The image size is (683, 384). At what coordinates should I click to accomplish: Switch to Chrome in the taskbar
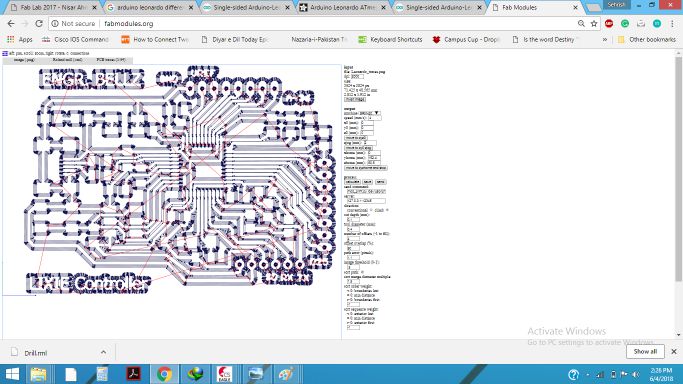[164, 374]
